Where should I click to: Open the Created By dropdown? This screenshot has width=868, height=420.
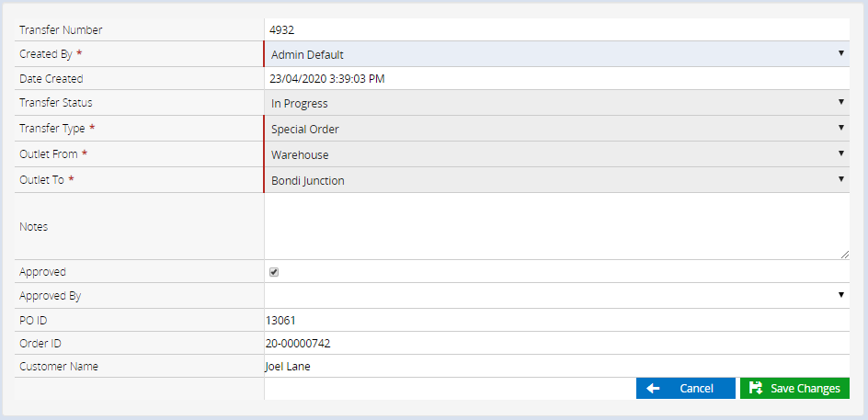(x=557, y=54)
